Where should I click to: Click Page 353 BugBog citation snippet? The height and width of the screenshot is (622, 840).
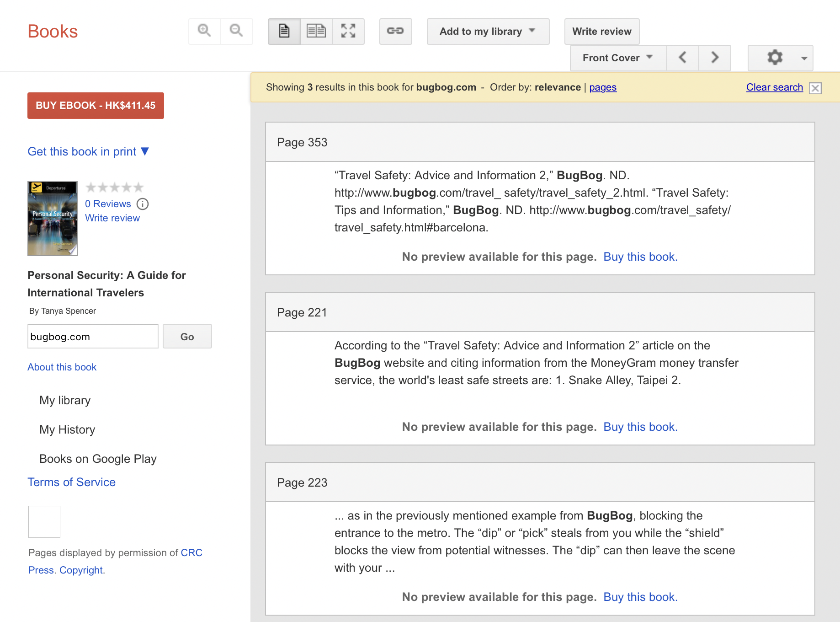533,201
